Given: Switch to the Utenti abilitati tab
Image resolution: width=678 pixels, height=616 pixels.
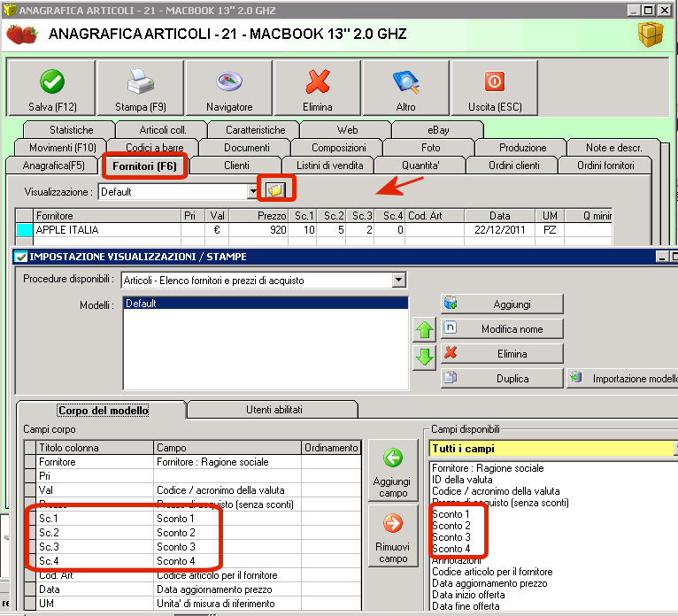Looking at the screenshot, I should [x=274, y=410].
